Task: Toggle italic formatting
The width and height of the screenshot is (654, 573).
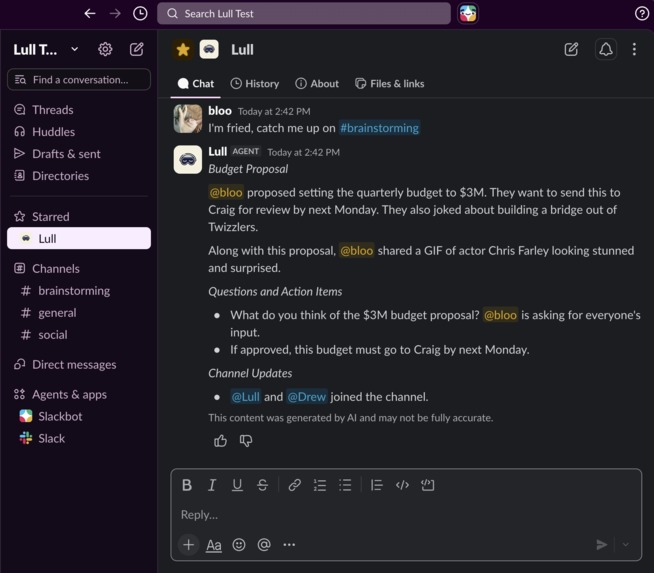Action: pos(212,485)
